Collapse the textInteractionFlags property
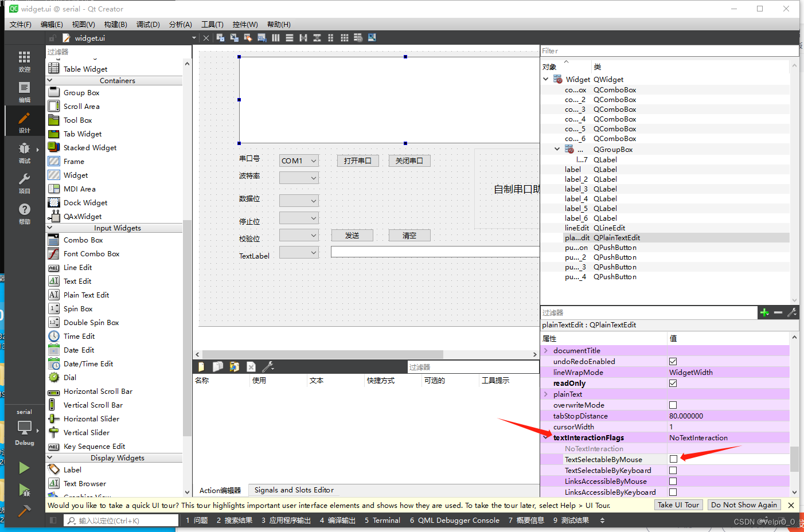This screenshot has width=804, height=532. (x=545, y=437)
